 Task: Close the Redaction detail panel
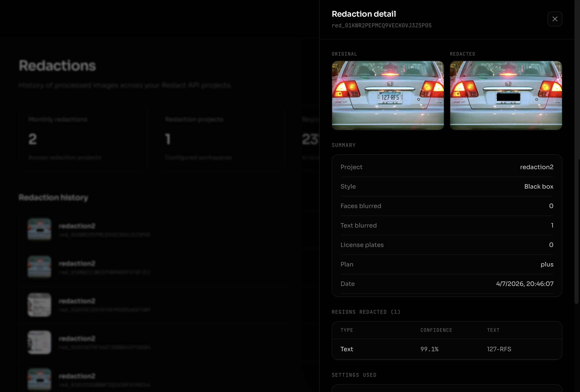click(x=555, y=19)
